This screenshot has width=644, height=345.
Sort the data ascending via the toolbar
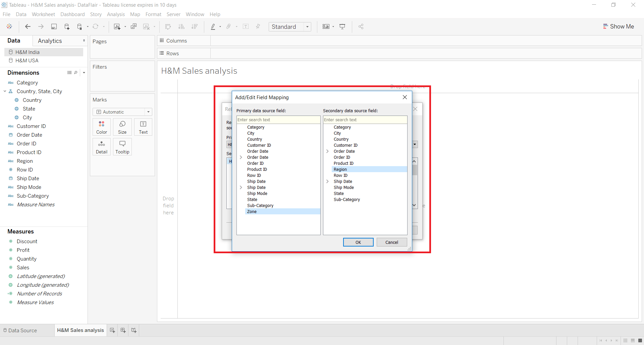pyautogui.click(x=181, y=26)
